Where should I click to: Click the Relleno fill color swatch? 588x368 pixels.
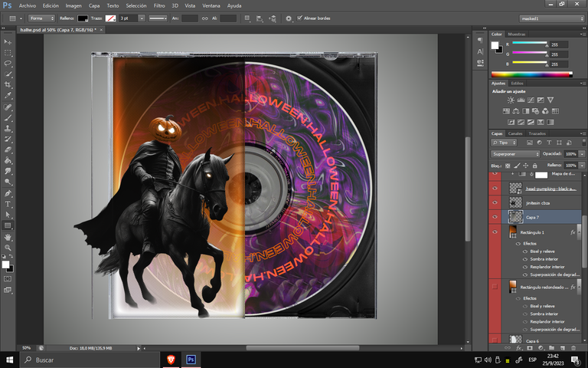point(83,18)
